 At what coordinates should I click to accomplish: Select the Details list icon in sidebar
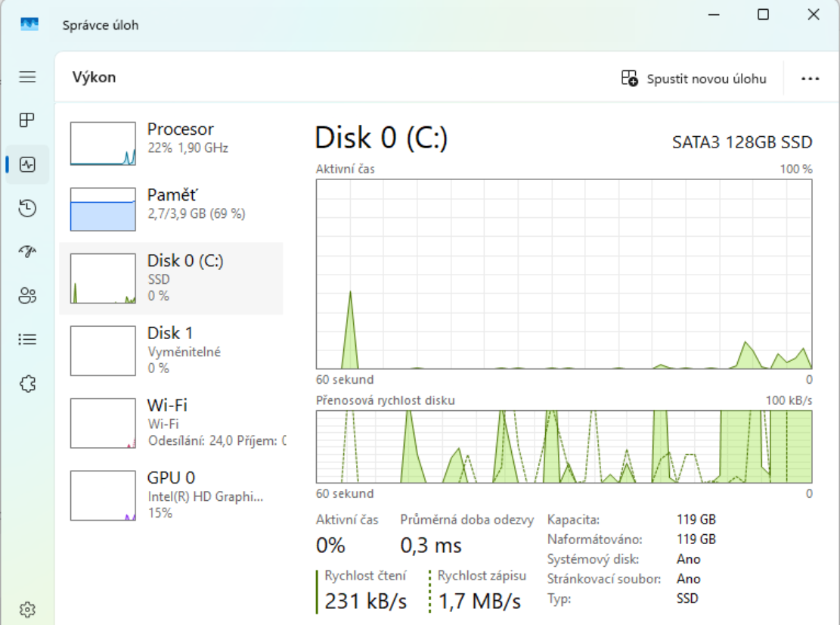click(27, 339)
